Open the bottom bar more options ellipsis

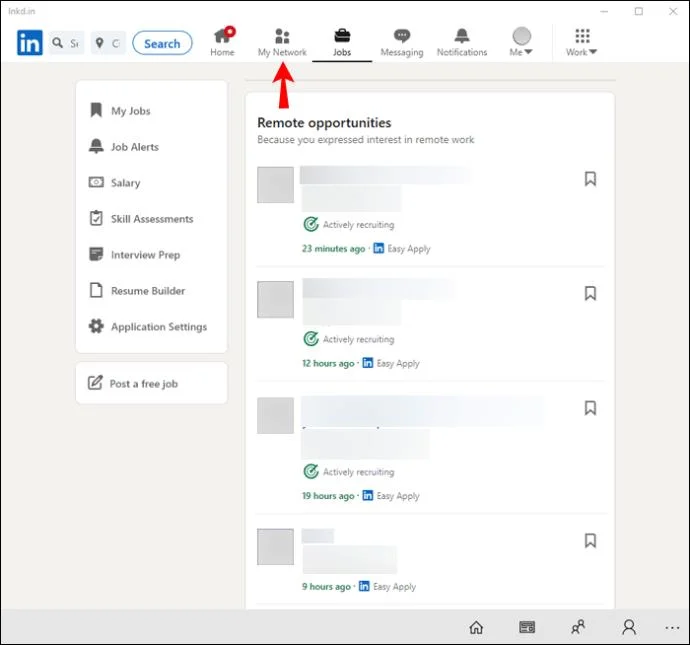click(x=672, y=628)
